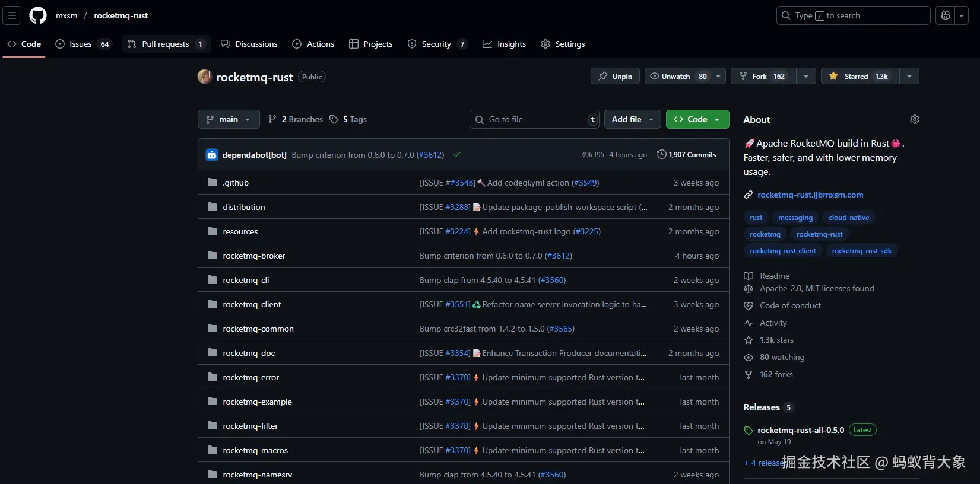The height and width of the screenshot is (484, 980).
Task: Open the rocketmq-filter folder
Action: pos(250,426)
